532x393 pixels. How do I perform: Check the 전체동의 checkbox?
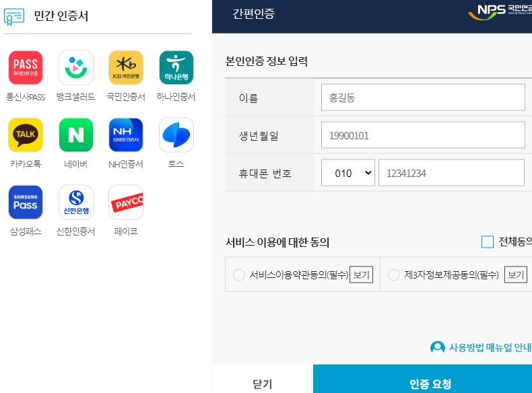tap(487, 242)
